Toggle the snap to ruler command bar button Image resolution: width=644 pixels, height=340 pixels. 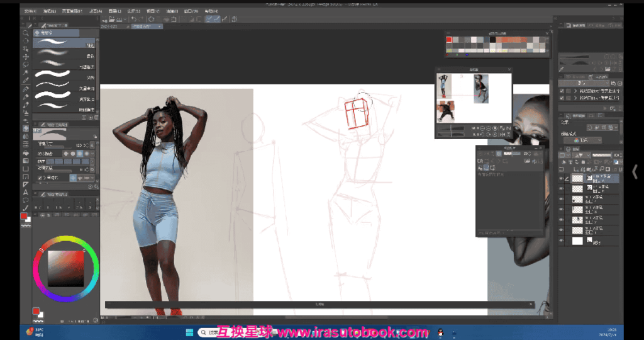pos(209,20)
